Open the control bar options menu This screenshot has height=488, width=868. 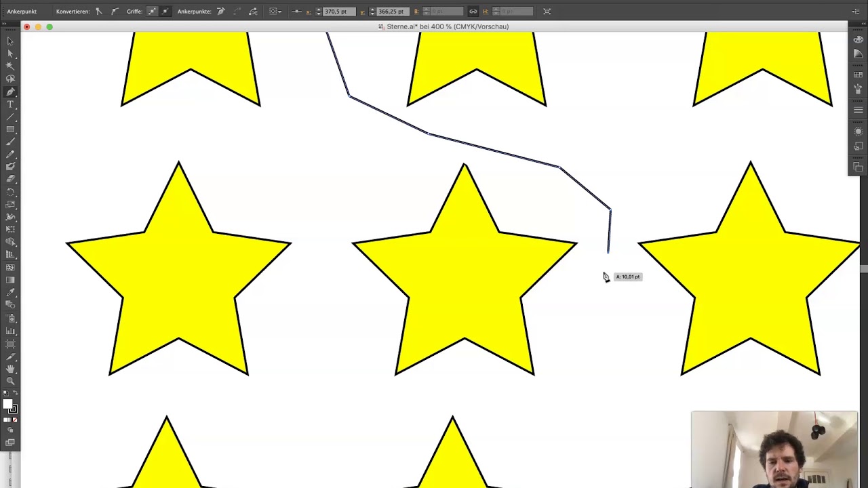coord(856,12)
